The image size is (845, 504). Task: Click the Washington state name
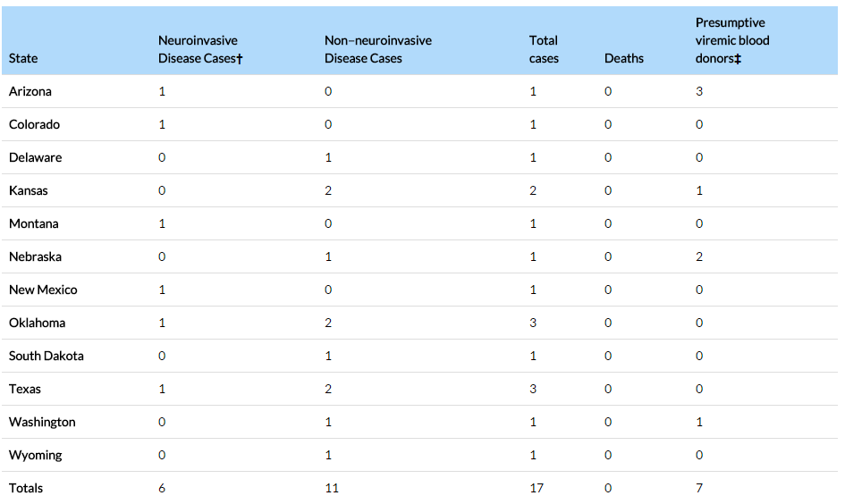[42, 422]
